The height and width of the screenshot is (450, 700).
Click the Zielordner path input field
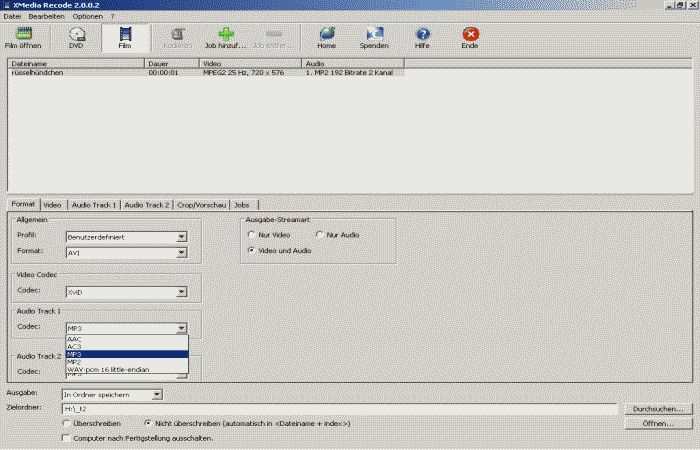pos(340,409)
